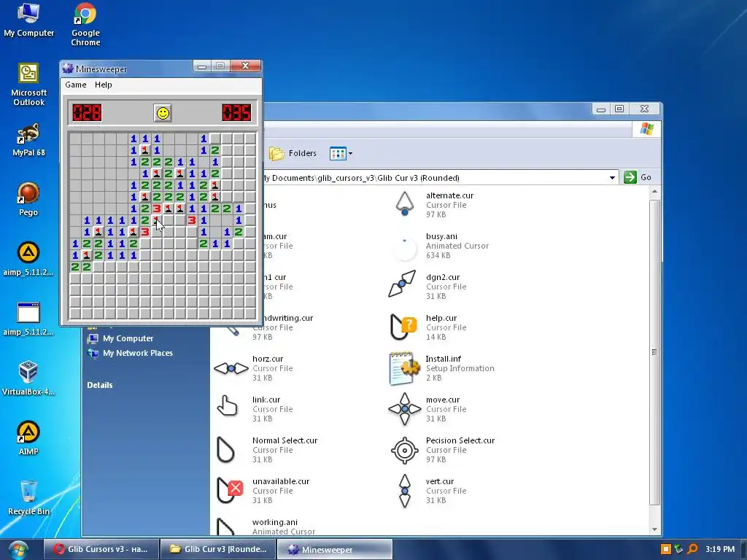Image resolution: width=747 pixels, height=560 pixels.
Task: Open the Microsoft Outlook desktop shortcut
Action: [28, 85]
